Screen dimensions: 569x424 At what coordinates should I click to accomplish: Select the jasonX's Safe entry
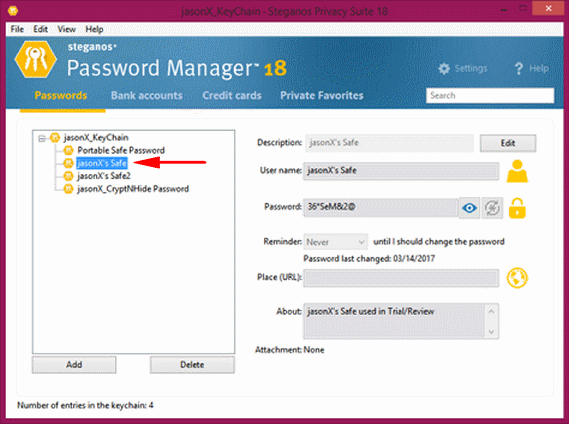(x=102, y=163)
